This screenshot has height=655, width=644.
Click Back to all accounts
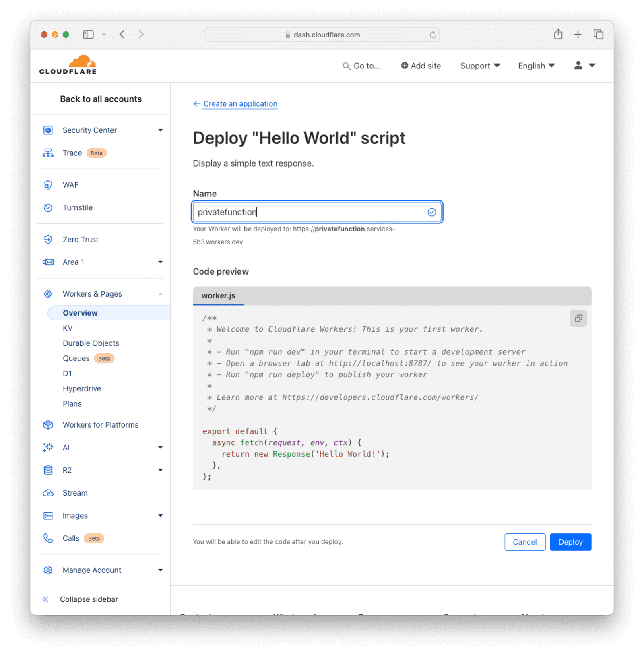point(101,99)
